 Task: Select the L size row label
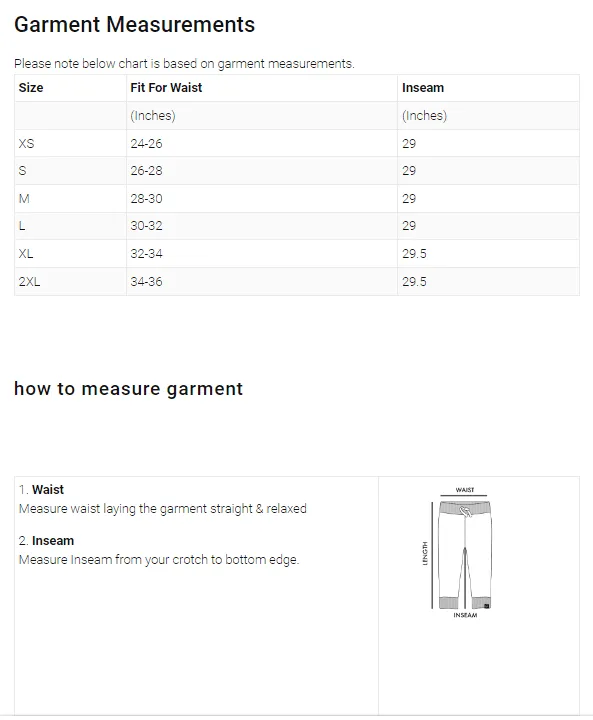point(22,226)
